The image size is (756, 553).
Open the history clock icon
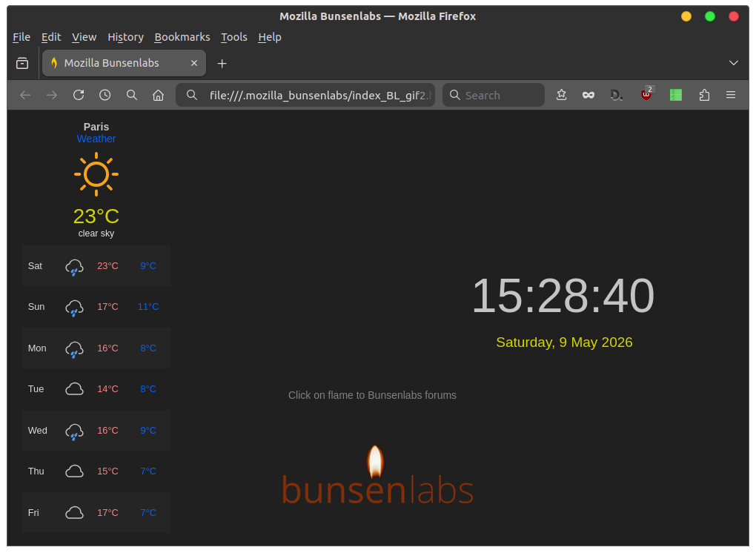(105, 96)
